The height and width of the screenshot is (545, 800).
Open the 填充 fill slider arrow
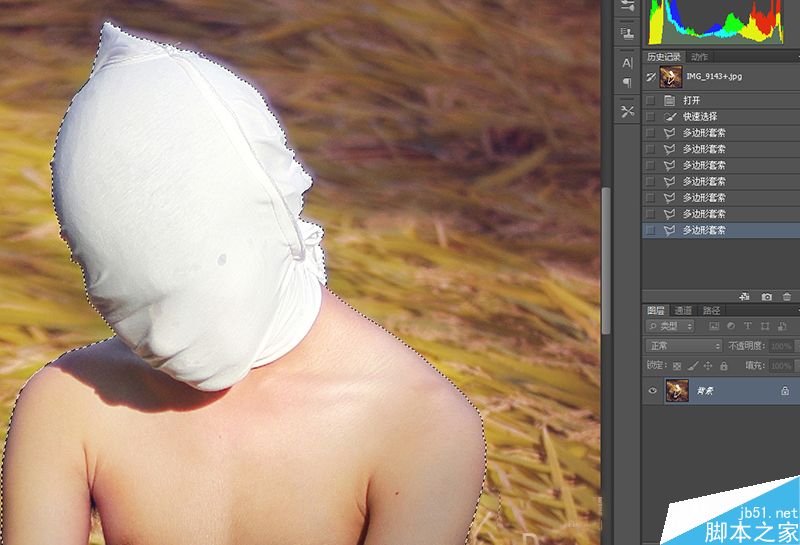(x=797, y=366)
